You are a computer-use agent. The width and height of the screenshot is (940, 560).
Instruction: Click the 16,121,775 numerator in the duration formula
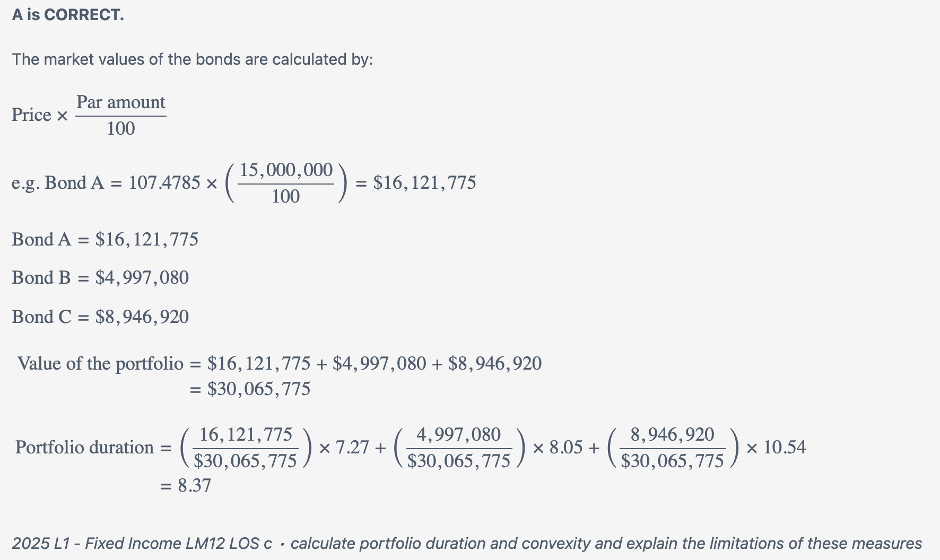pos(246,435)
